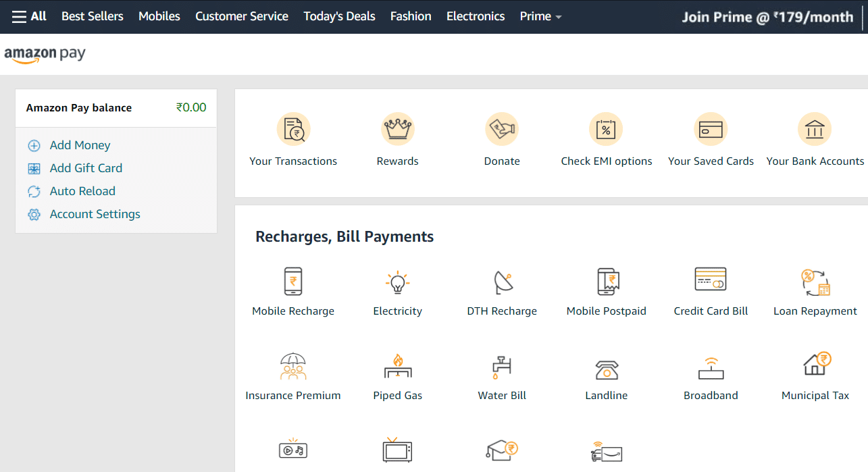The height and width of the screenshot is (472, 868).
Task: Select the Mobile Postpaid icon
Action: [x=607, y=282]
